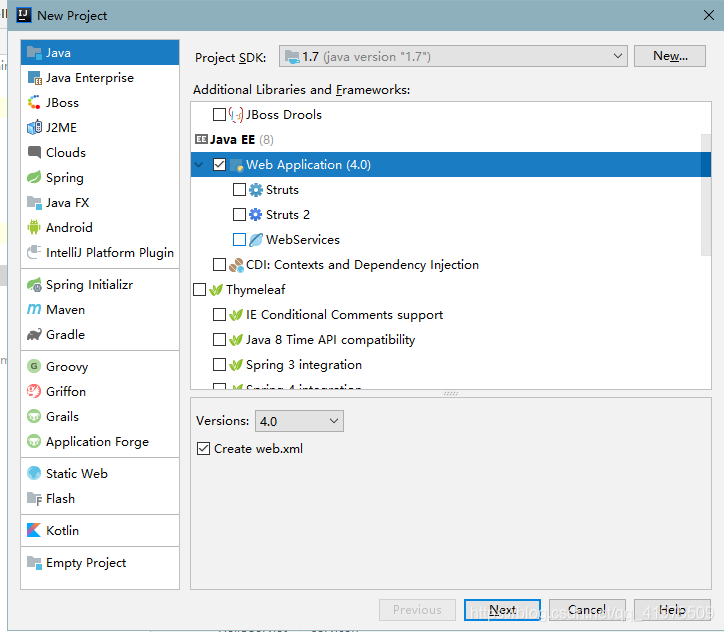Select the Java project type icon
Viewport: 724px width, 632px height.
pyautogui.click(x=34, y=53)
